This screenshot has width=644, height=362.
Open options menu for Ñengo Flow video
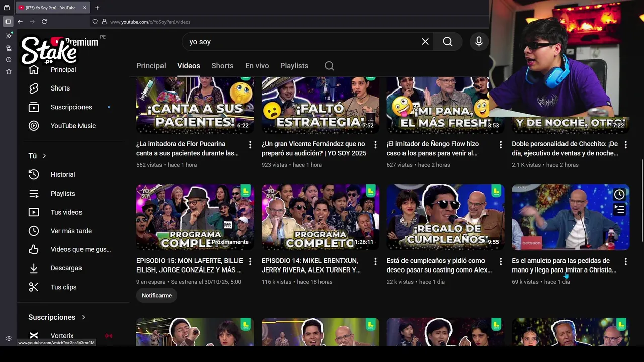coord(500,145)
